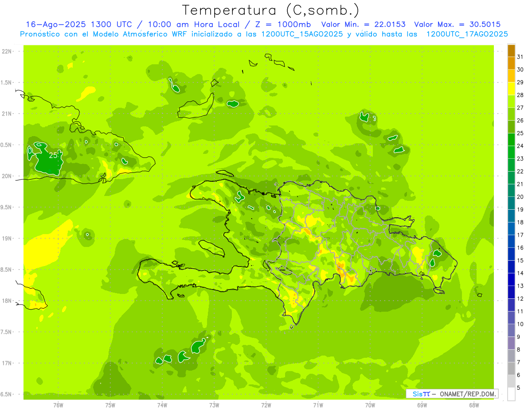
Task: Click the '25' contour label on the map
Action: click(x=53, y=155)
